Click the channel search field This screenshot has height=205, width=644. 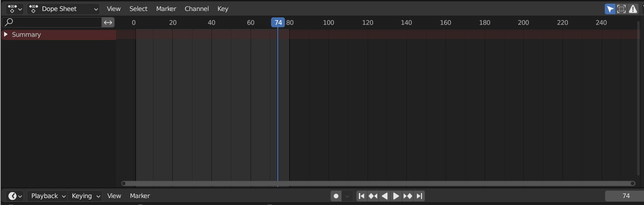52,22
